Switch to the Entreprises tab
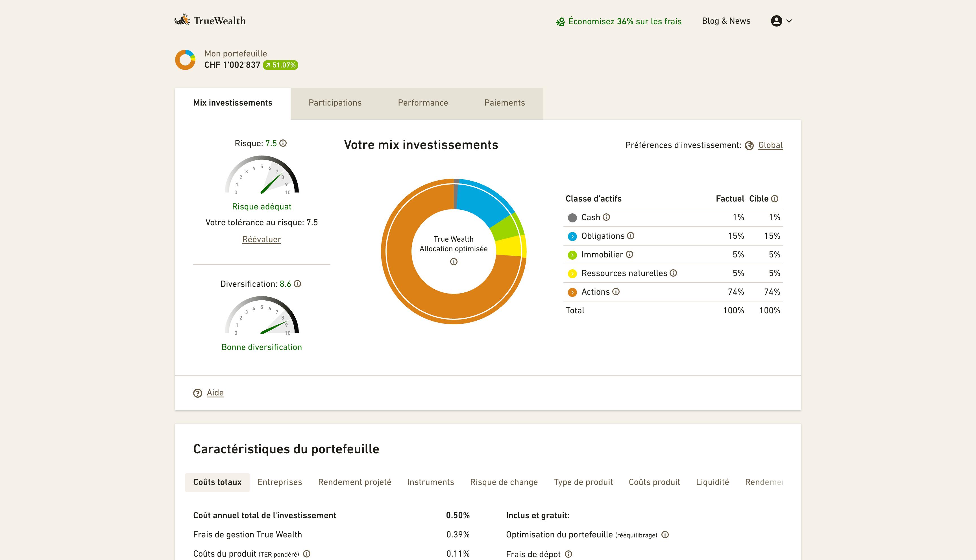The height and width of the screenshot is (560, 976). tap(280, 482)
